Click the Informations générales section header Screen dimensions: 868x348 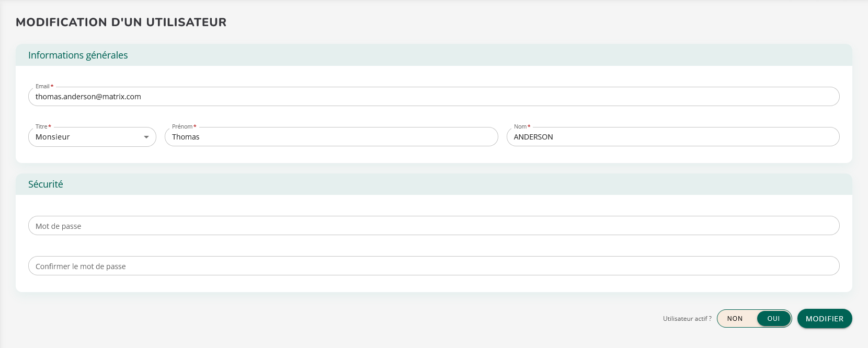(x=78, y=55)
